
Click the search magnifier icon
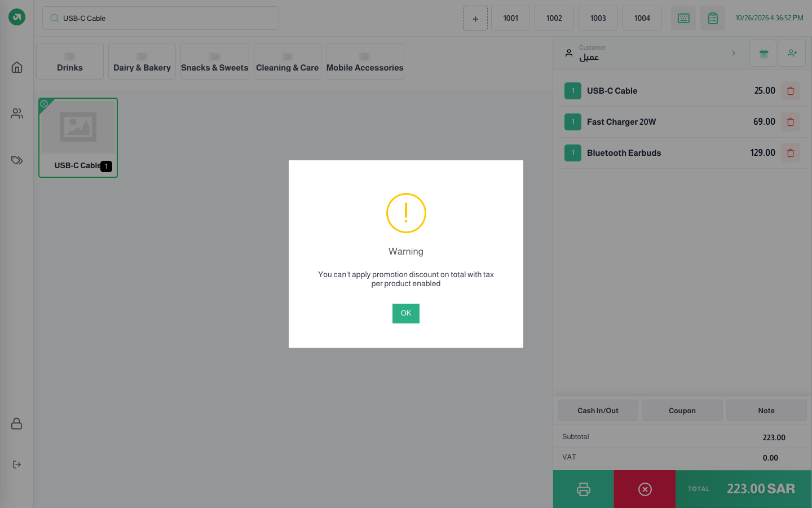pos(55,18)
